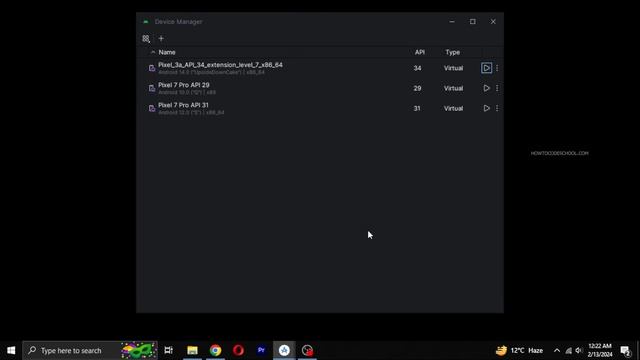The image size is (640, 360).
Task: Click Android Studio icon in Device Manager title bar
Action: tap(146, 22)
